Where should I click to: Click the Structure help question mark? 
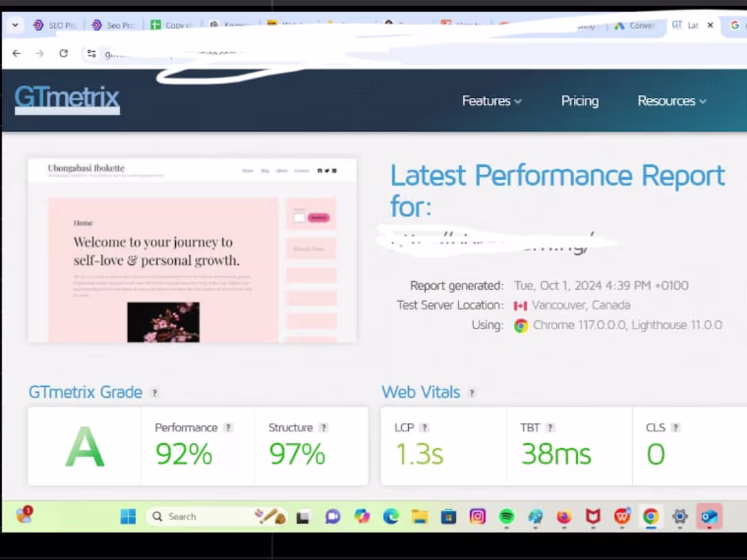click(x=323, y=428)
